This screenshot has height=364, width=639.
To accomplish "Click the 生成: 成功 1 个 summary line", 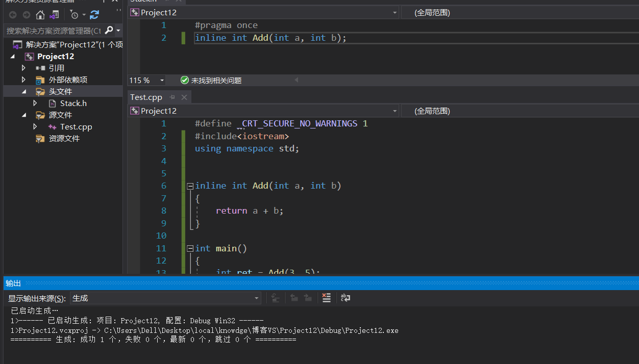I will point(153,340).
